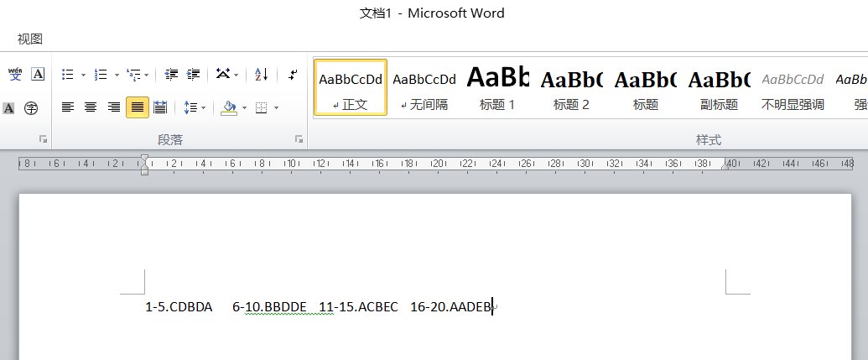Click the borders icon
This screenshot has width=868, height=360.
tap(262, 108)
